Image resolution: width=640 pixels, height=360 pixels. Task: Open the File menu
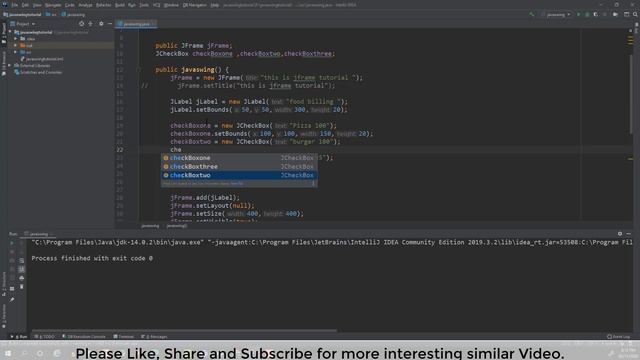[15, 5]
